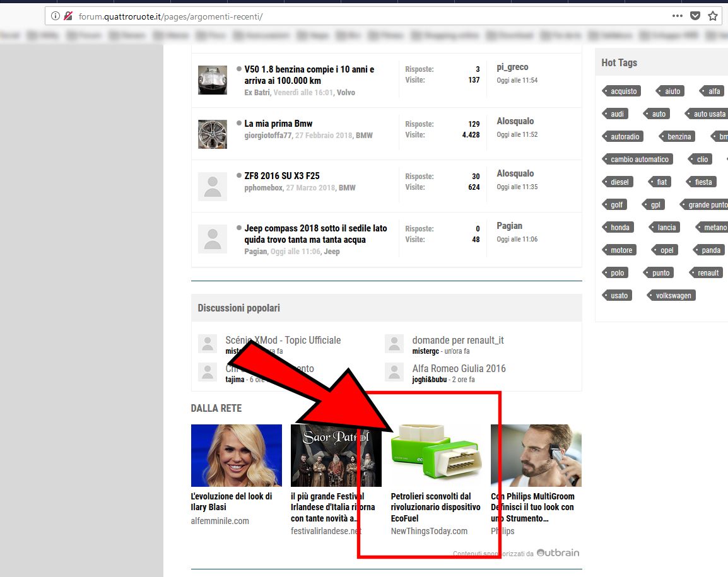728x577 pixels.
Task: Select the panda hot tag
Action: (x=709, y=250)
